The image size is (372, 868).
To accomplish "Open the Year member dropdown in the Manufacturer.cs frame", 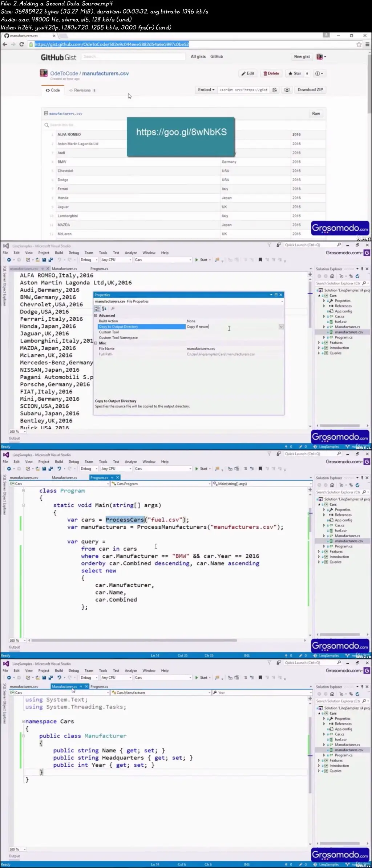I will 262,693.
